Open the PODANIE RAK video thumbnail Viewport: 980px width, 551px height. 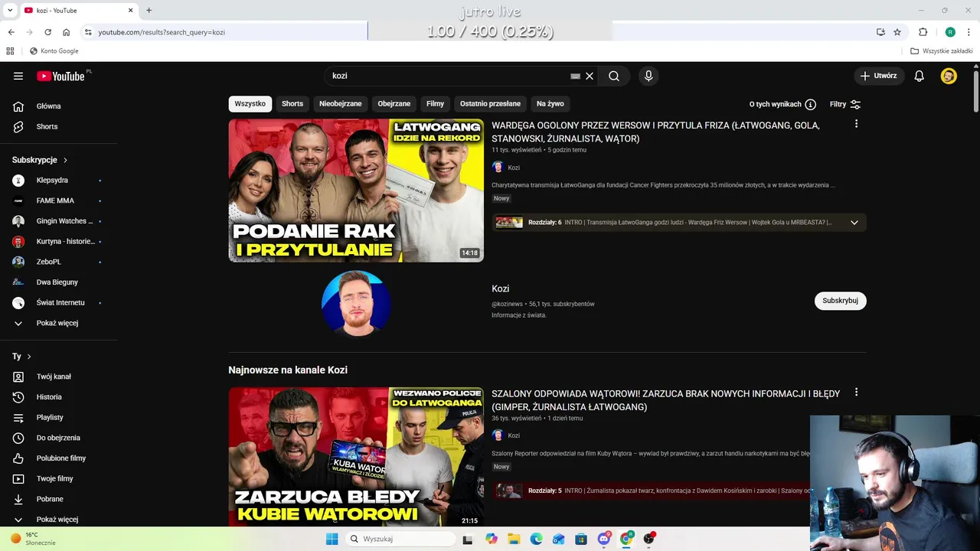(356, 191)
